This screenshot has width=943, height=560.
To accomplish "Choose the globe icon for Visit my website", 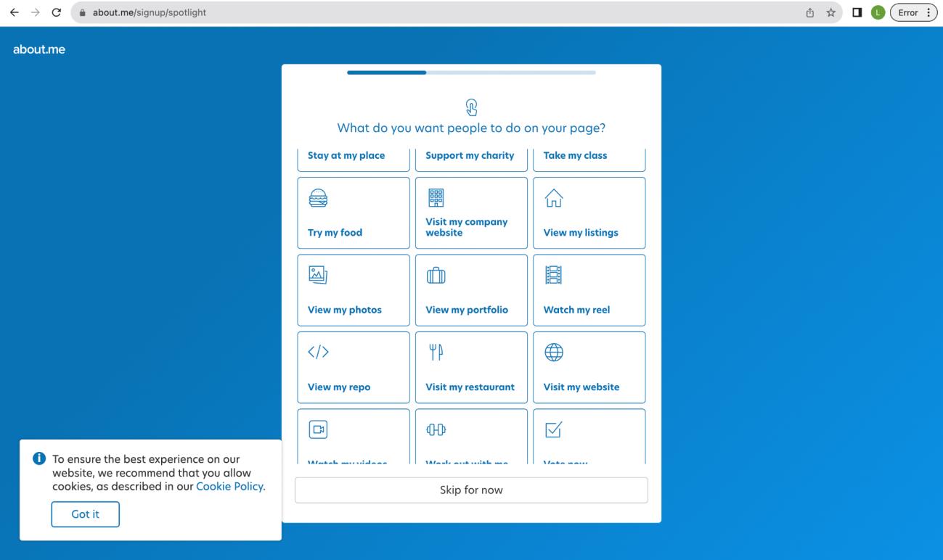I will click(553, 353).
